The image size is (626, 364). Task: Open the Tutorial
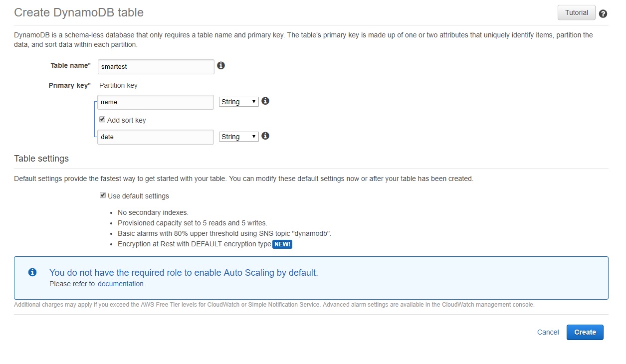pos(576,12)
